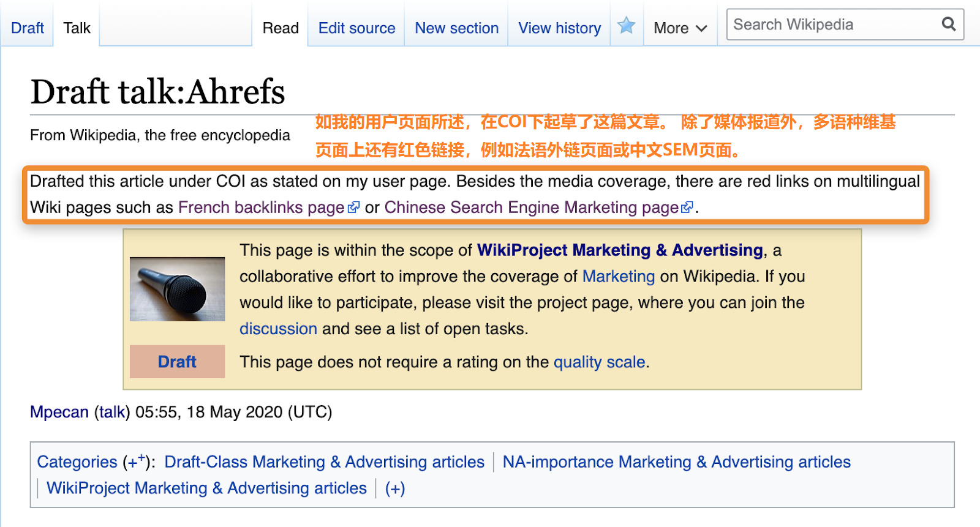The height and width of the screenshot is (527, 980).
Task: Click the microphone image thumbnail
Action: tap(177, 289)
